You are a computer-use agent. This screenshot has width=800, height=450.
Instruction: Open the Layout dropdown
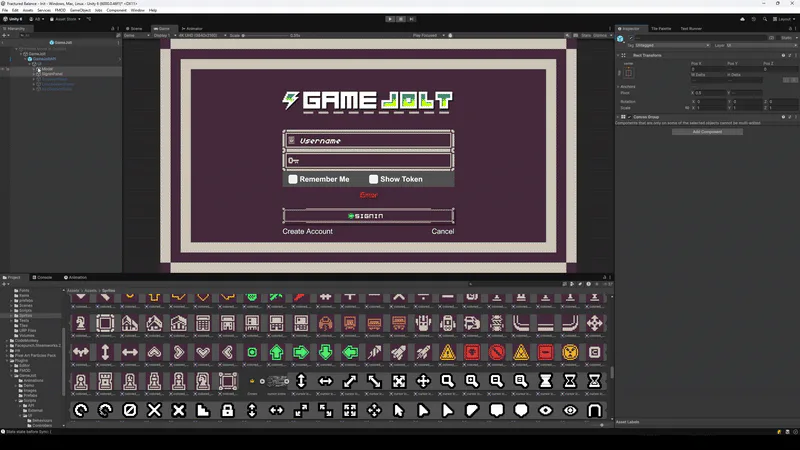(x=784, y=19)
